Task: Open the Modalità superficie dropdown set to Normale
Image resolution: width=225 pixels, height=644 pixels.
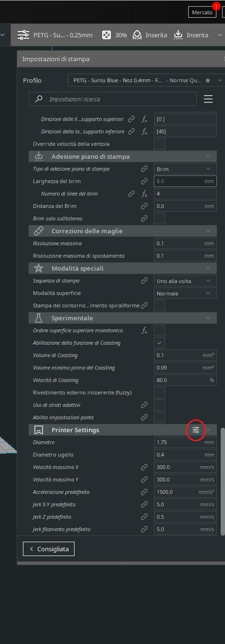Action: point(185,293)
